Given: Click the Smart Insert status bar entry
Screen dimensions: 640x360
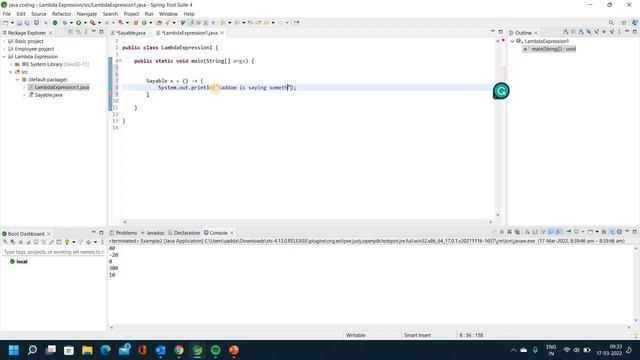Looking at the screenshot, I should 417,335.
